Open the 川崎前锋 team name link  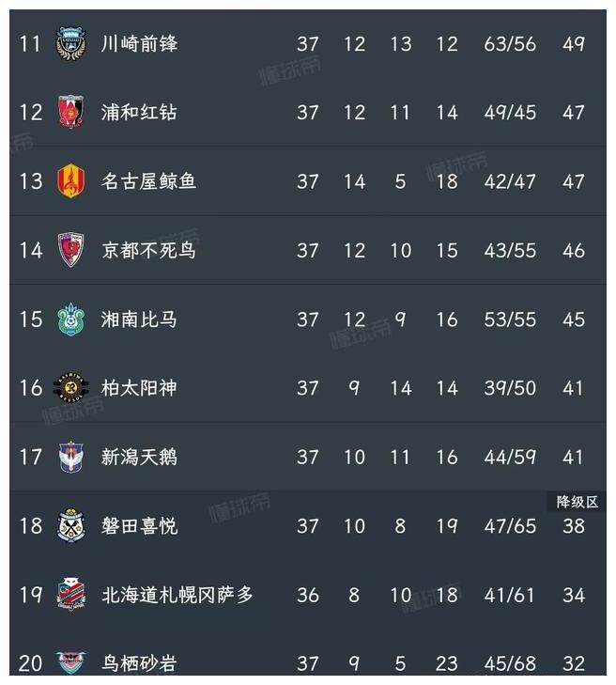coord(139,43)
